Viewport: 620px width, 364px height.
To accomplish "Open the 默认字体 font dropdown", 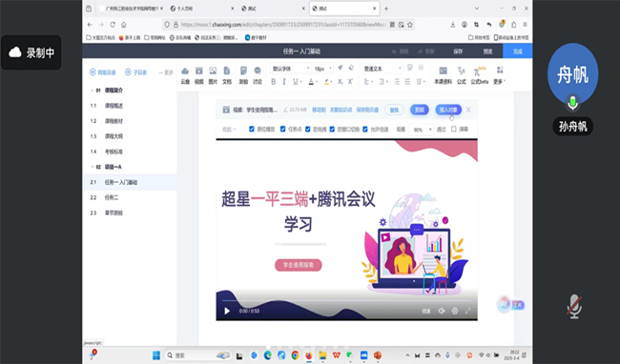I will (x=291, y=69).
